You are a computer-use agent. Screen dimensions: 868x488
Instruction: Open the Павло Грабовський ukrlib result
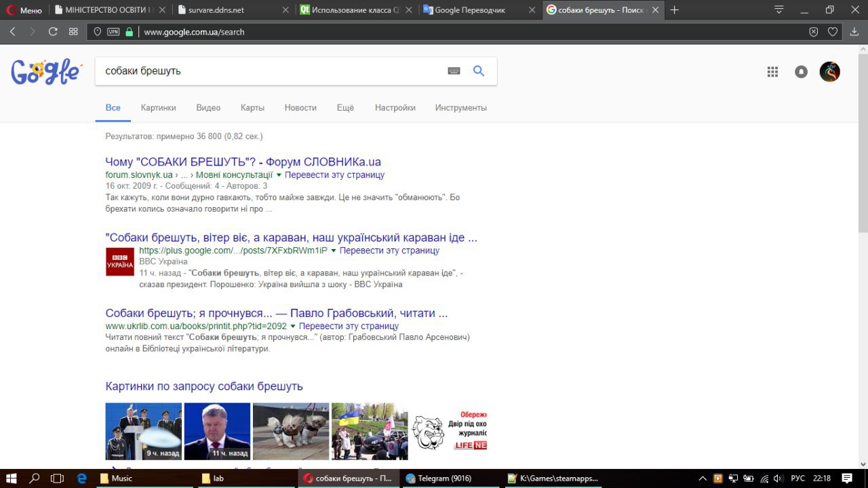pyautogui.click(x=277, y=313)
